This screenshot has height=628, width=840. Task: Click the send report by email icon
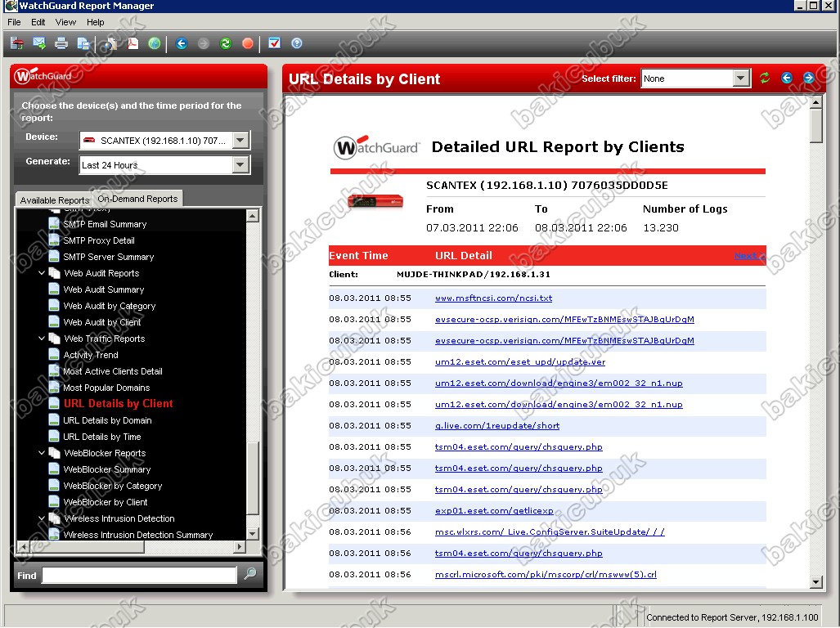(x=39, y=43)
